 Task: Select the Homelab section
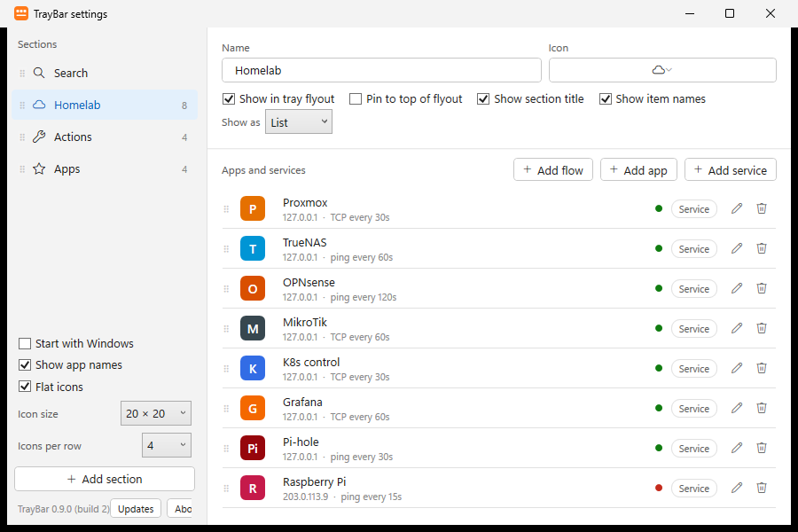click(x=105, y=105)
